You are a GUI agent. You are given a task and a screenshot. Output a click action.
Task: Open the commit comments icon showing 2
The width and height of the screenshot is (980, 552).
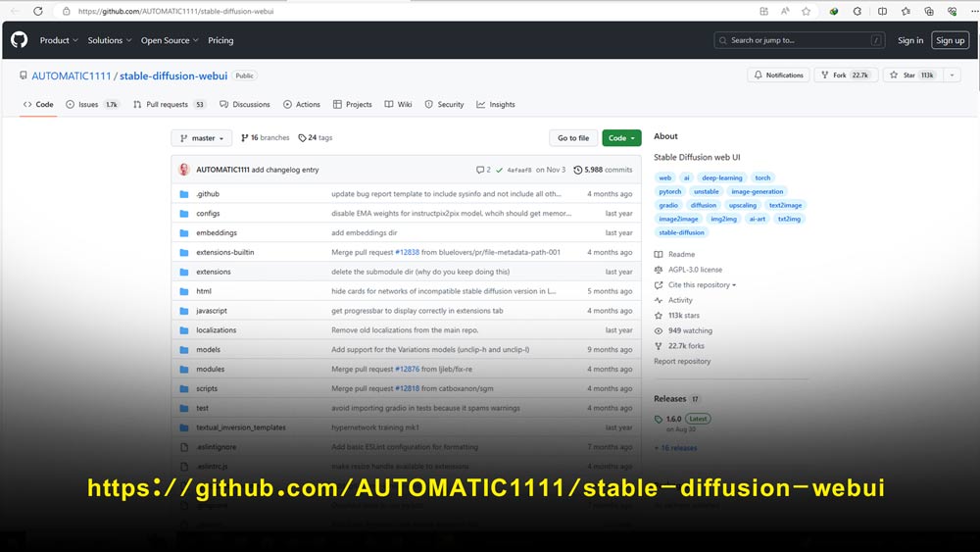pyautogui.click(x=483, y=170)
